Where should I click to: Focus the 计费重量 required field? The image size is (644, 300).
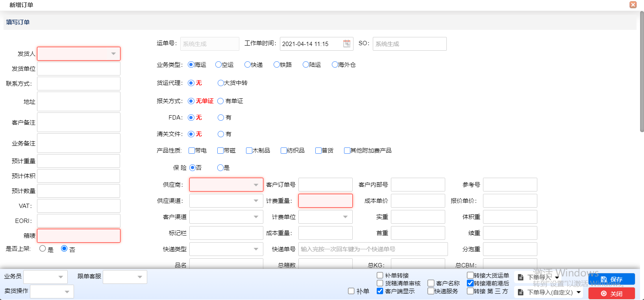(x=326, y=201)
